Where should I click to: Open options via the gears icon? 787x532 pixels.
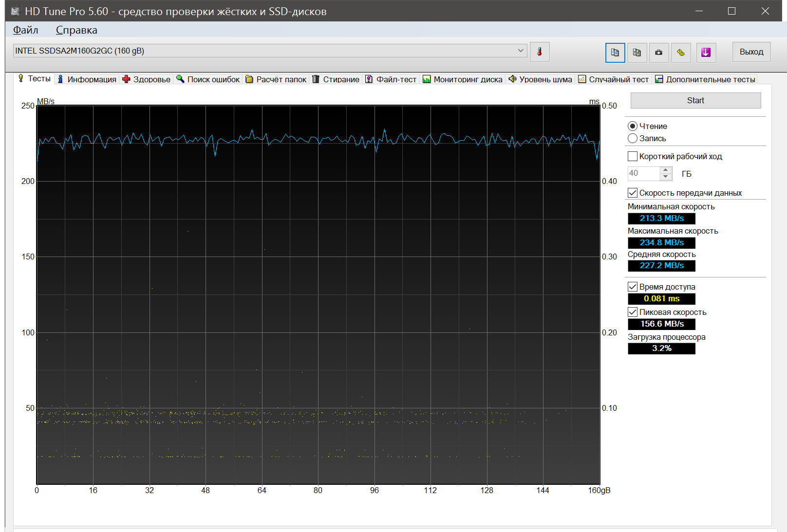[681, 53]
